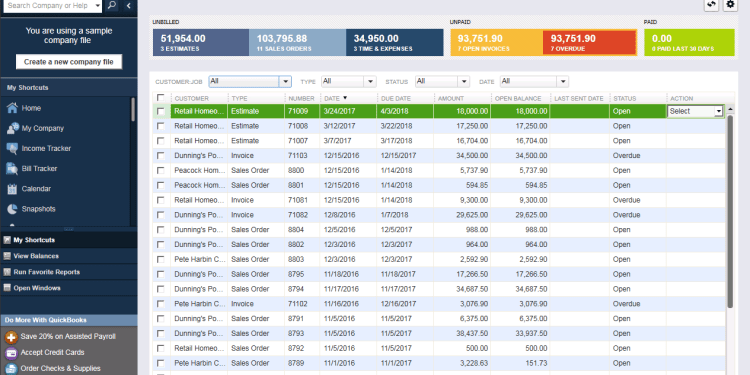Filter by the 3 Estimates unbilled block
The width and height of the screenshot is (750, 375).
[x=201, y=43]
